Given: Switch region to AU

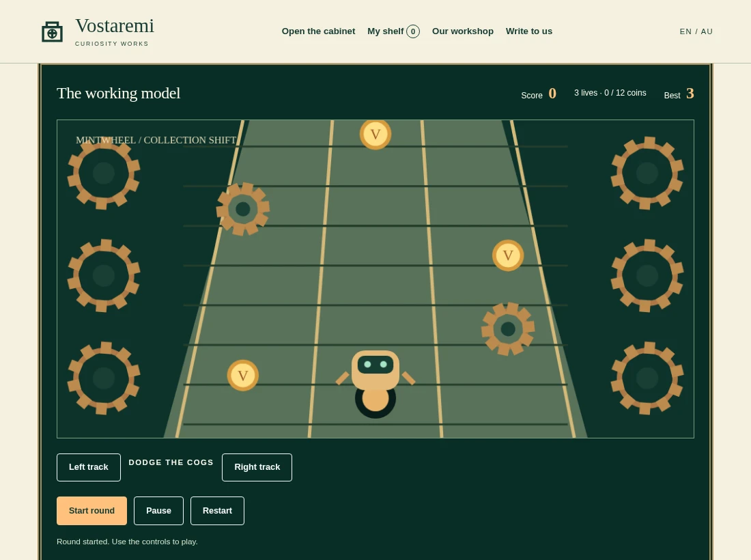Looking at the screenshot, I should [x=707, y=31].
